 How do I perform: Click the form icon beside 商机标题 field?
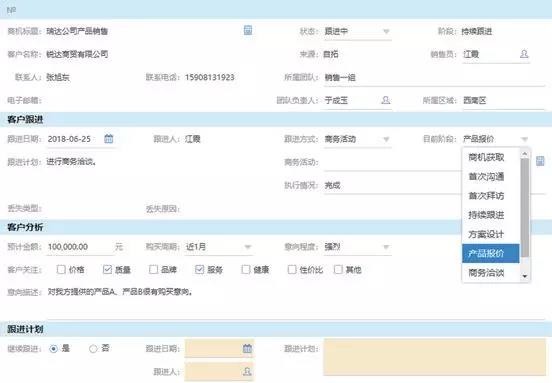(248, 30)
